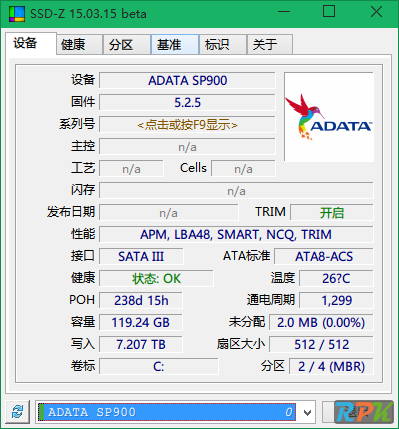Maximize the SSD-Z window
Image resolution: width=399 pixels, height=429 pixels.
(329, 12)
